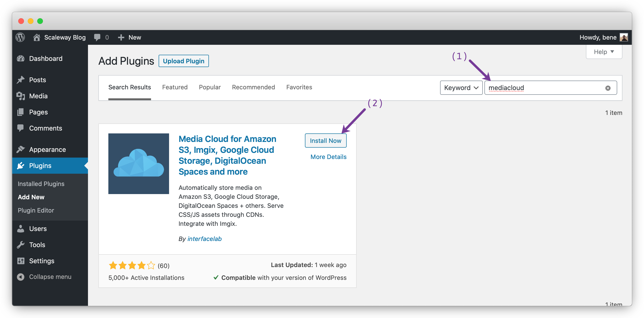644x318 pixels.
Task: Click the New plus icon
Action: [121, 37]
